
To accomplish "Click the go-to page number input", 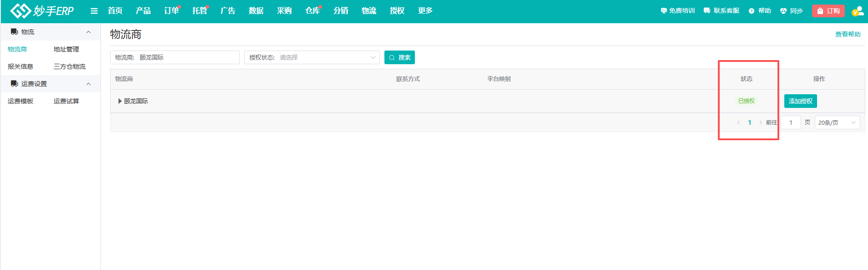I will (x=791, y=122).
